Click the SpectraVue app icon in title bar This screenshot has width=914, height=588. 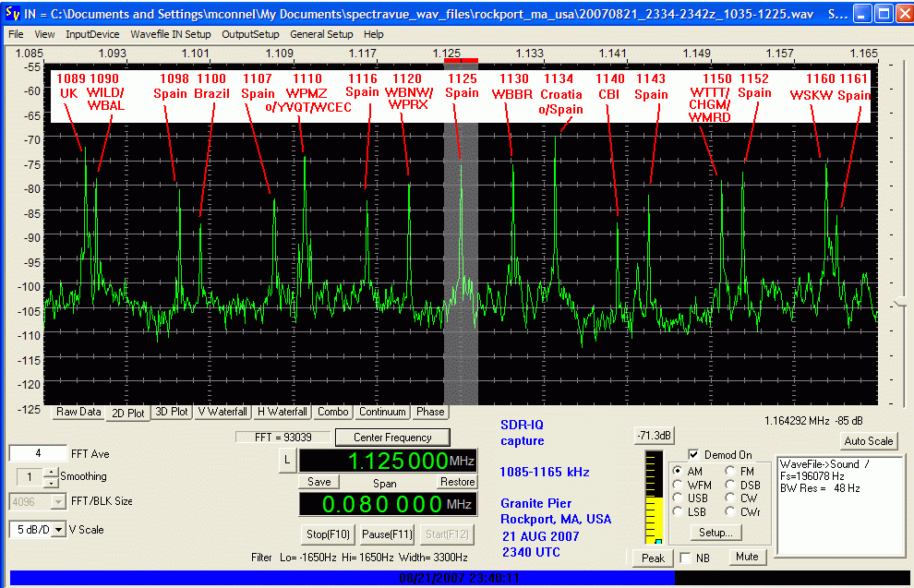pos(14,15)
